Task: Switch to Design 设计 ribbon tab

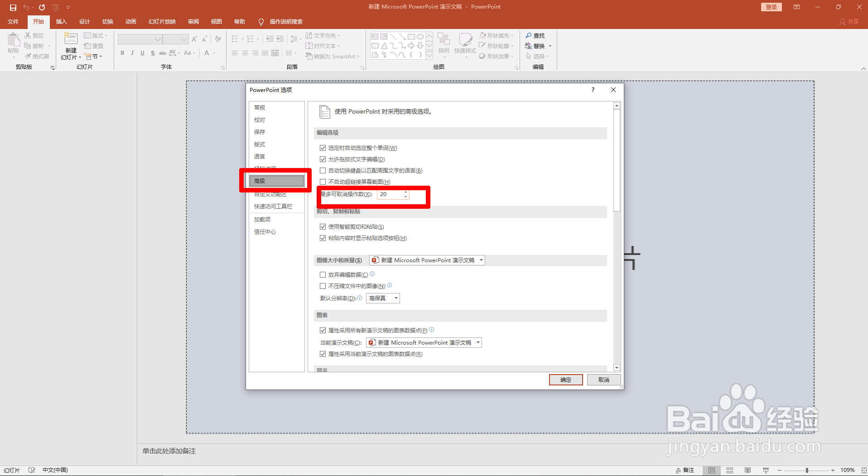Action: tap(84, 22)
